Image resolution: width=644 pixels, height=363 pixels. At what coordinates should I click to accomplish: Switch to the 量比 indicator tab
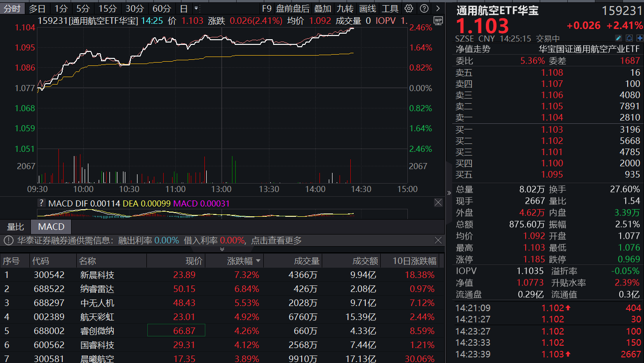[x=15, y=227]
